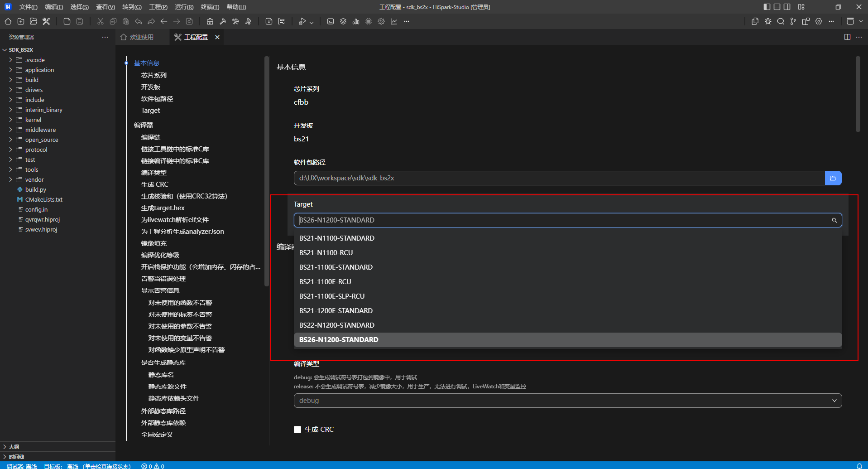Toggle the bottom panel layout button
This screenshot has width=868, height=469.
(x=777, y=7)
